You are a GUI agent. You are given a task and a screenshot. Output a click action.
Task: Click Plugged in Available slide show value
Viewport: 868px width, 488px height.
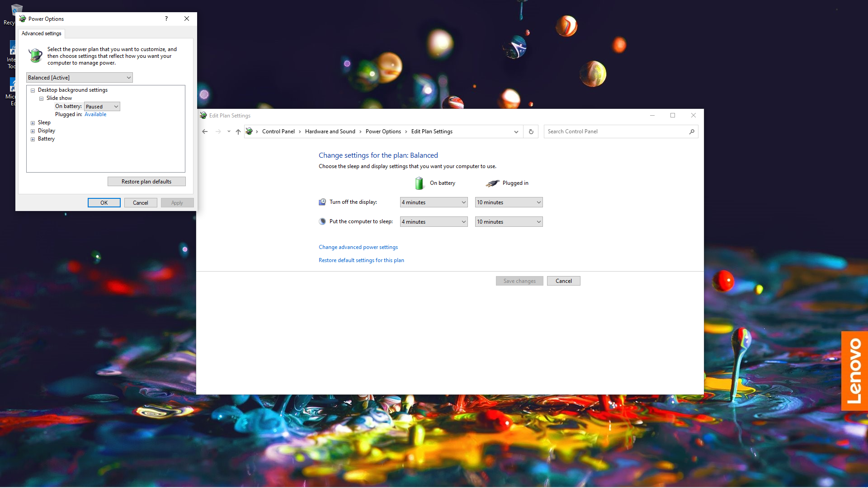tap(95, 114)
